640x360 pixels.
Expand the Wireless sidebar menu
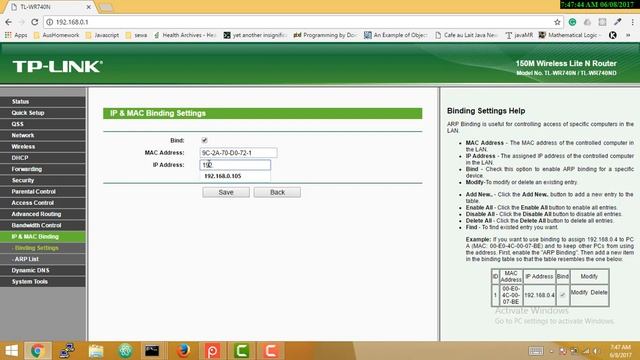[x=43, y=147]
